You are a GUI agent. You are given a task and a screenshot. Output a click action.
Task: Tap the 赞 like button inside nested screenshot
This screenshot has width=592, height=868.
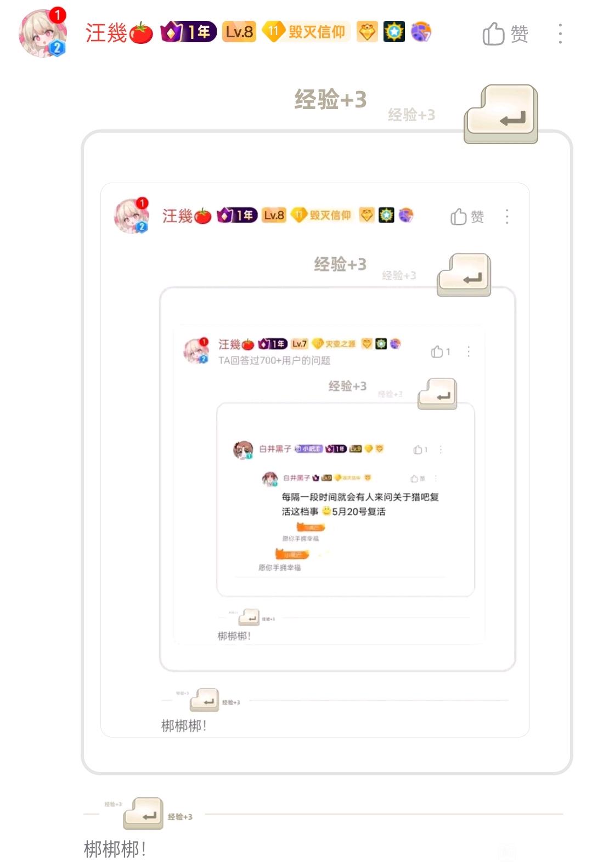point(467,217)
